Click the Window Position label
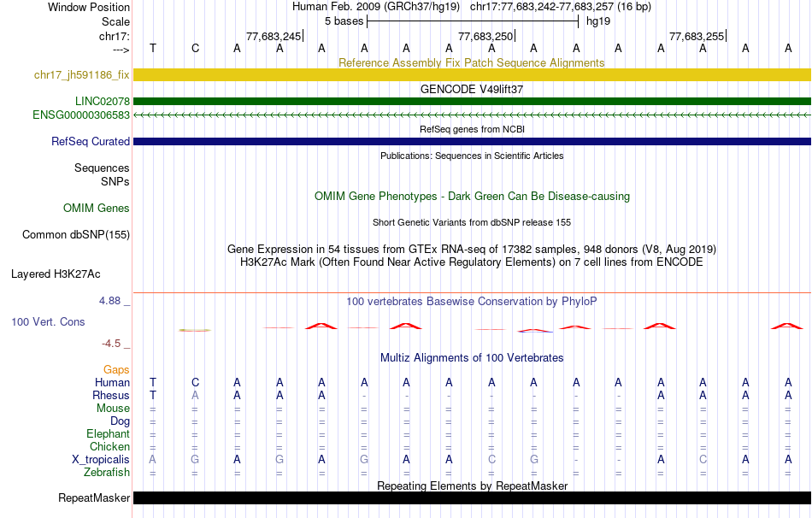Screen dimensions: 812x518 click(89, 7)
